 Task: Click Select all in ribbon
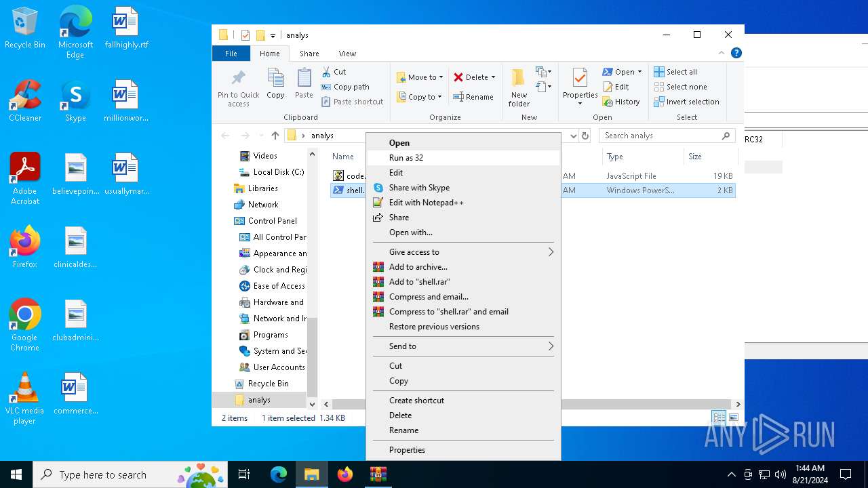pyautogui.click(x=675, y=72)
